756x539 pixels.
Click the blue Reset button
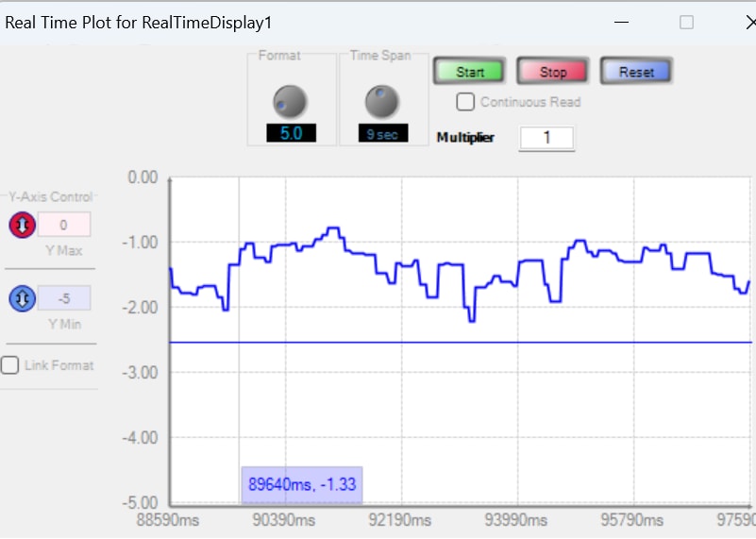point(636,72)
